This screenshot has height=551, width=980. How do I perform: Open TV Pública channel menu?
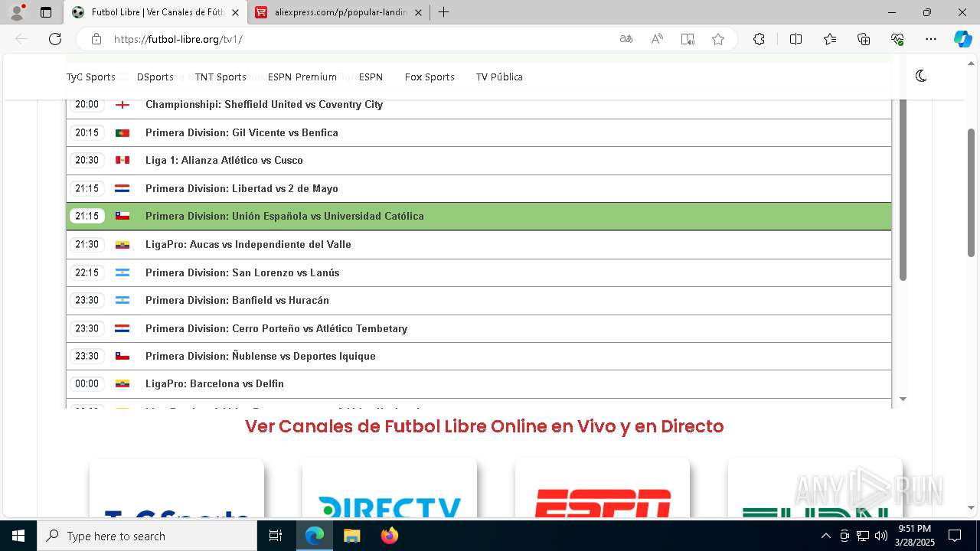[499, 77]
